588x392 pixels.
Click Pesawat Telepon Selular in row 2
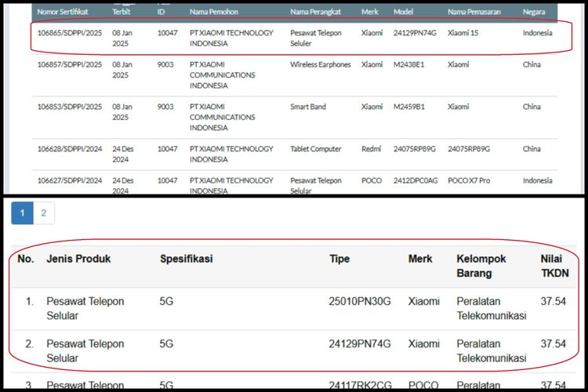pyautogui.click(x=85, y=351)
